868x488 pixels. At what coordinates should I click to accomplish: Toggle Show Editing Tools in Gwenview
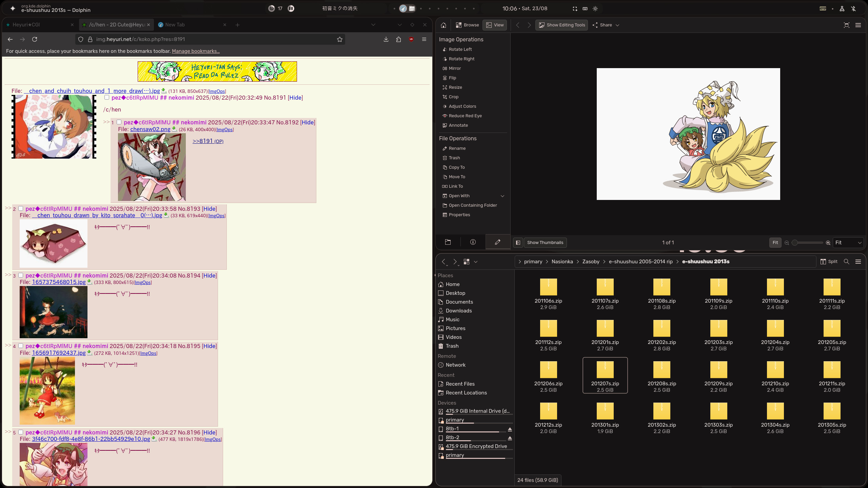point(561,25)
